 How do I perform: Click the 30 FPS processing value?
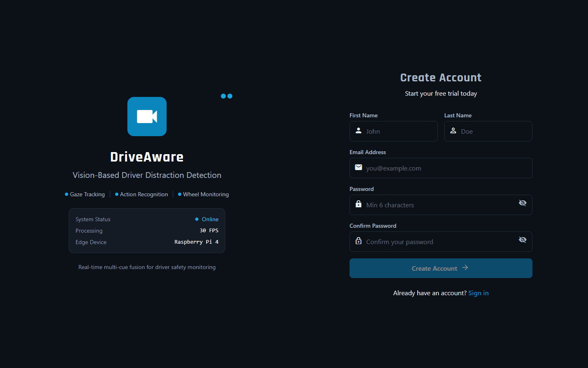pyautogui.click(x=209, y=231)
